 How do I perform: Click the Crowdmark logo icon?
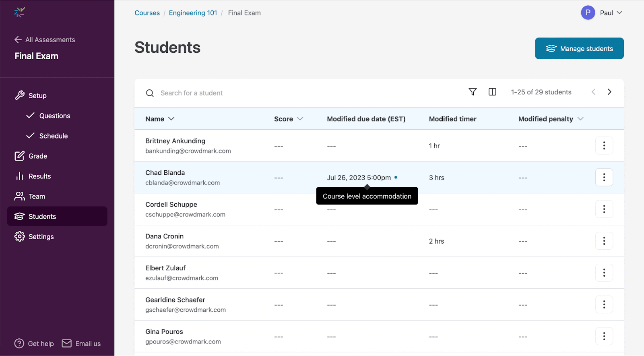pos(19,13)
